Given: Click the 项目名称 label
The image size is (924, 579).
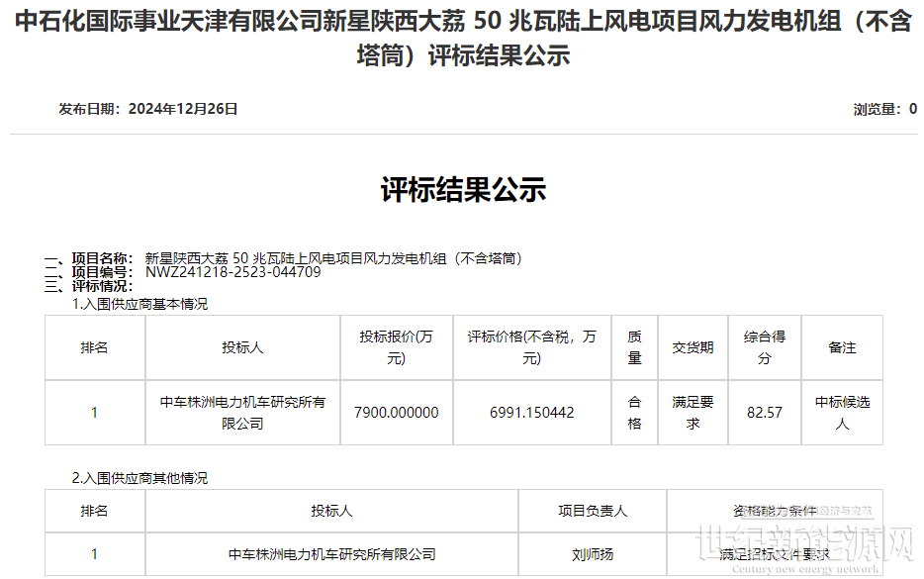Looking at the screenshot, I should pyautogui.click(x=102, y=258).
